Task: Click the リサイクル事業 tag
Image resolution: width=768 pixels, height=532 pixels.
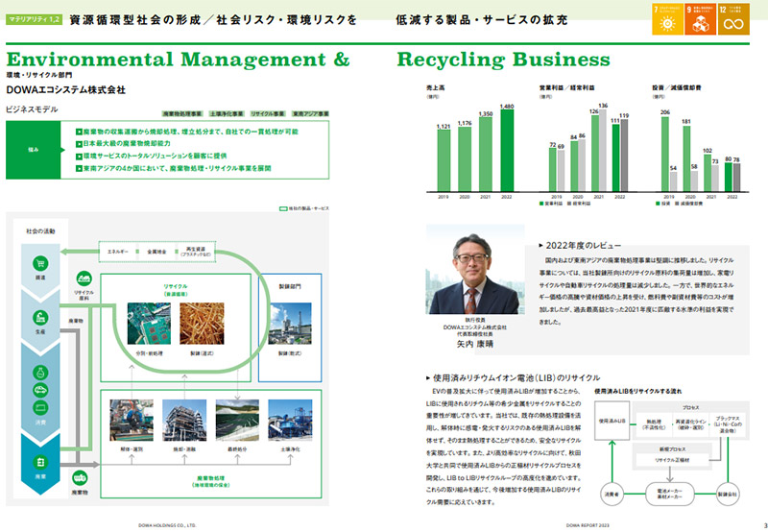Action: tap(268, 113)
